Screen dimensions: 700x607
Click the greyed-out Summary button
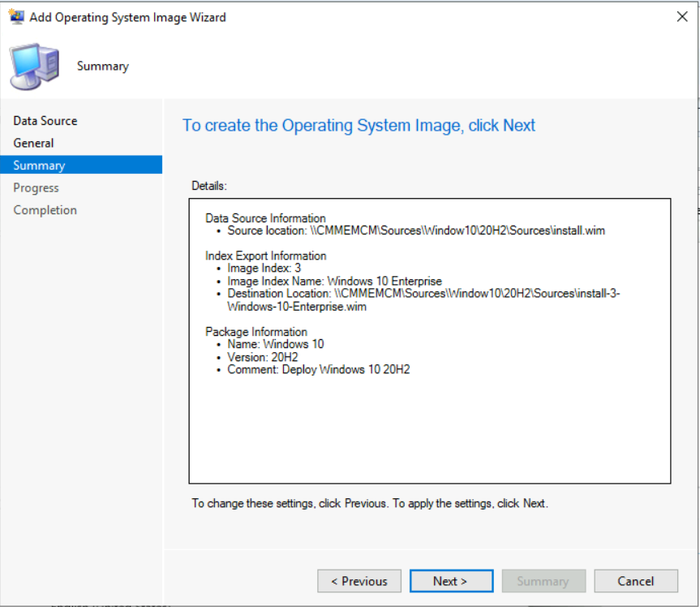[x=543, y=581]
